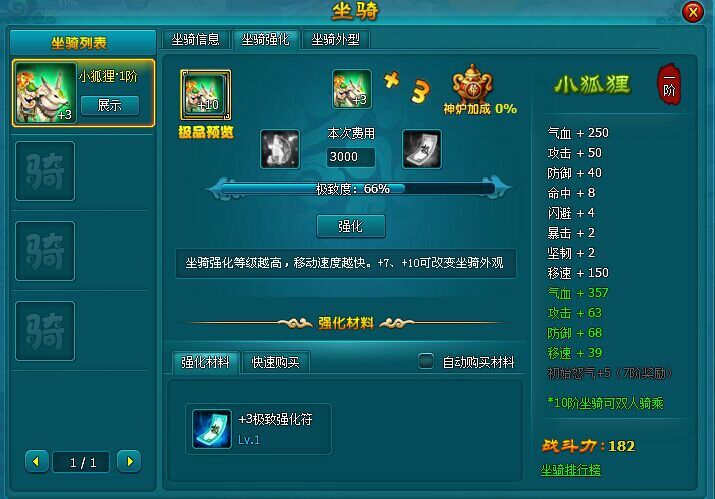
Task: Select the +3极致强化符 material item
Action: click(x=258, y=429)
